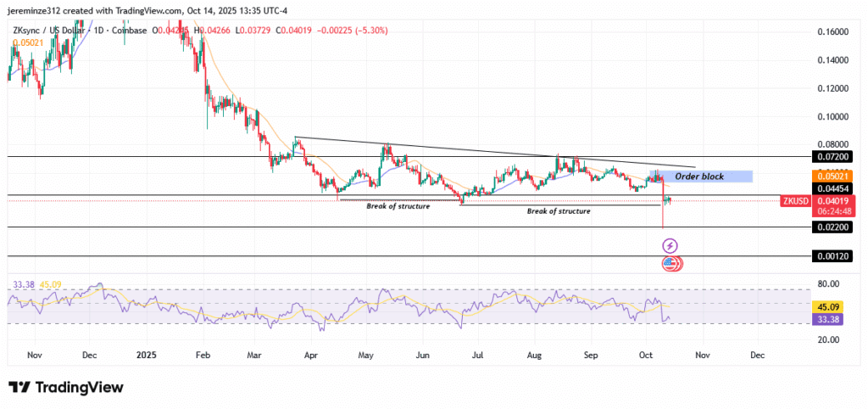This screenshot has width=868, height=409.
Task: Click the Mar label on time axis
Action: 254,354
